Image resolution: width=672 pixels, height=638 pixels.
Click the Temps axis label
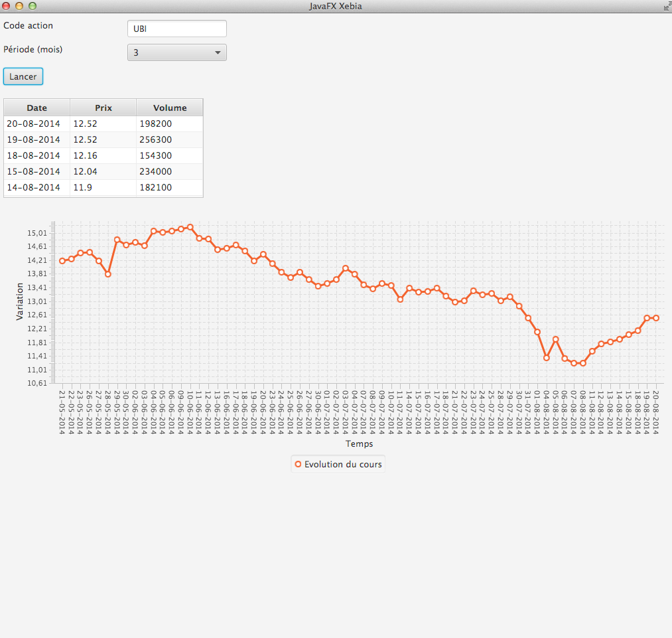[x=359, y=443]
